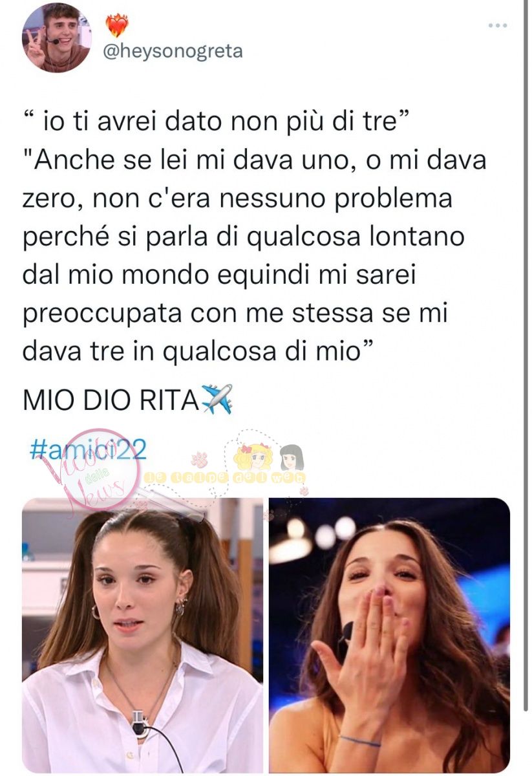Viewport: 532px width, 776px height.
Task: Click the blue bracelet in the right photo
Action: pyautogui.click(x=361, y=740)
